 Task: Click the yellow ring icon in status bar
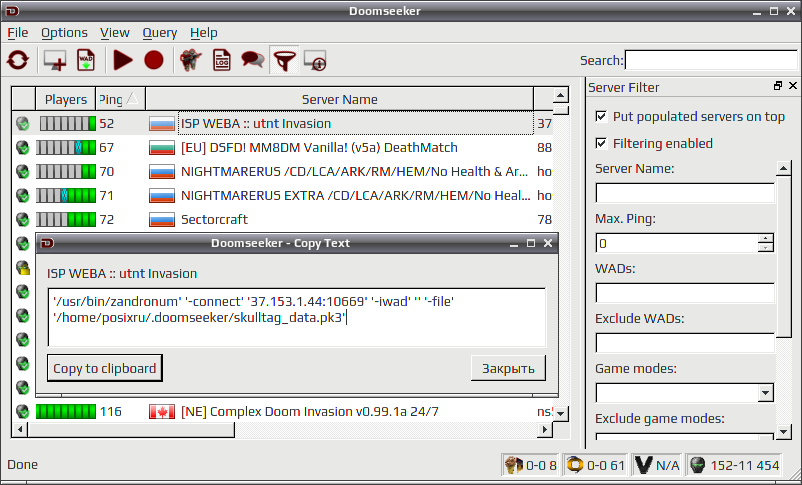575,465
